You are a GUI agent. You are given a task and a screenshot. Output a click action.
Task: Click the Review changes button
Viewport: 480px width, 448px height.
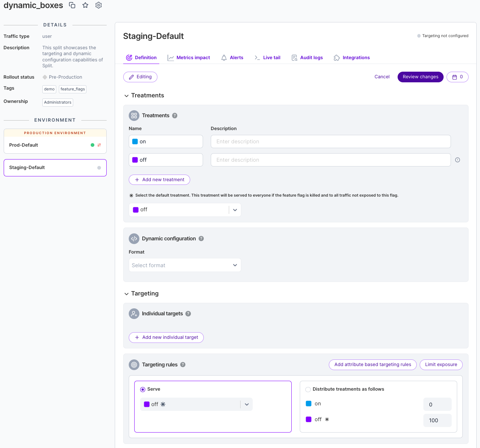[420, 77]
